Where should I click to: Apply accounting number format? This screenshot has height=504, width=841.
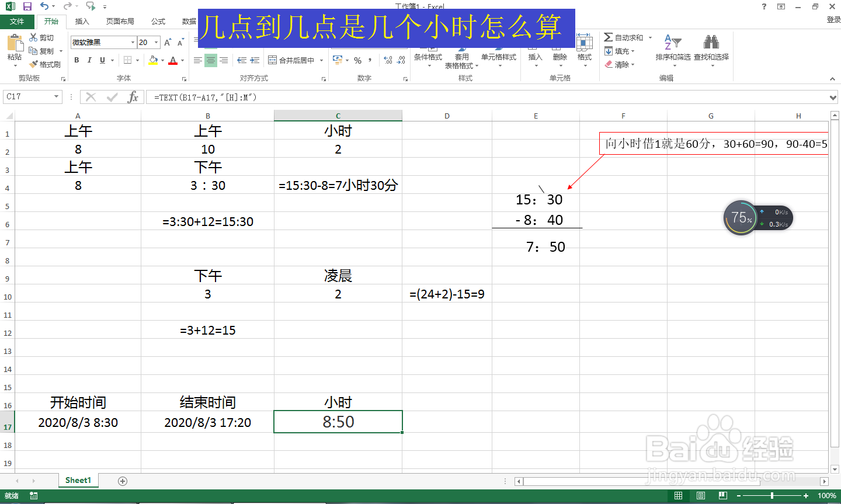(337, 60)
